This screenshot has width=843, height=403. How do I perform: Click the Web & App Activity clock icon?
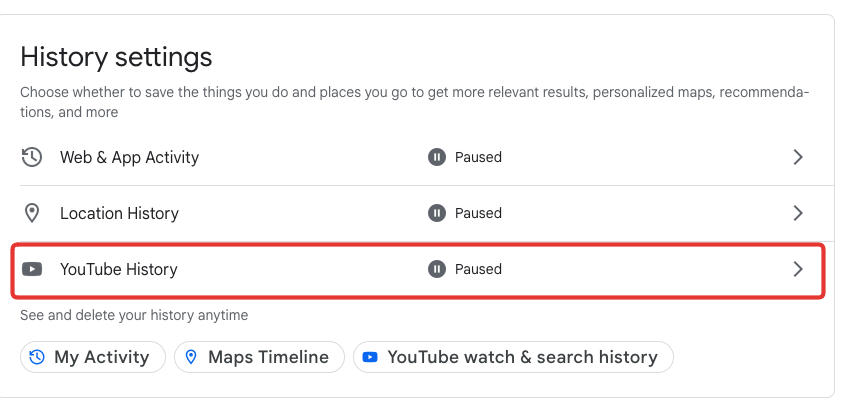point(32,157)
